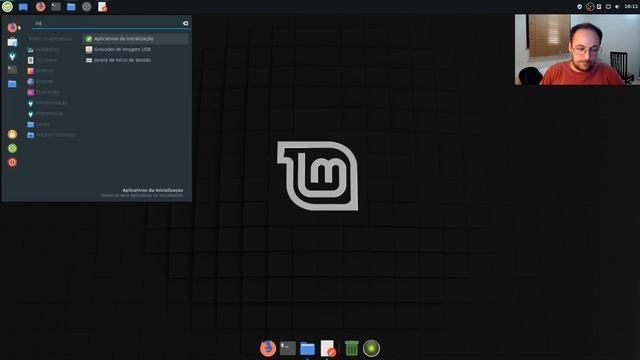
Task: Open the terminal from the top panel
Action: [x=56, y=7]
